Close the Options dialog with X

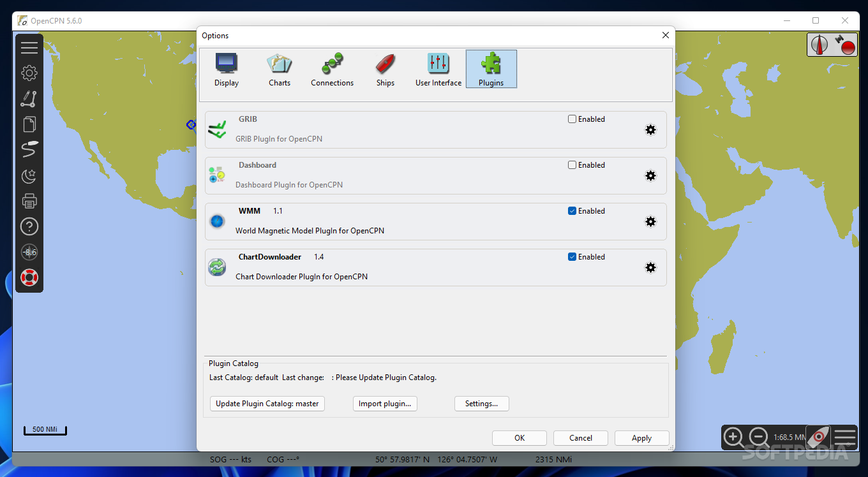point(666,36)
